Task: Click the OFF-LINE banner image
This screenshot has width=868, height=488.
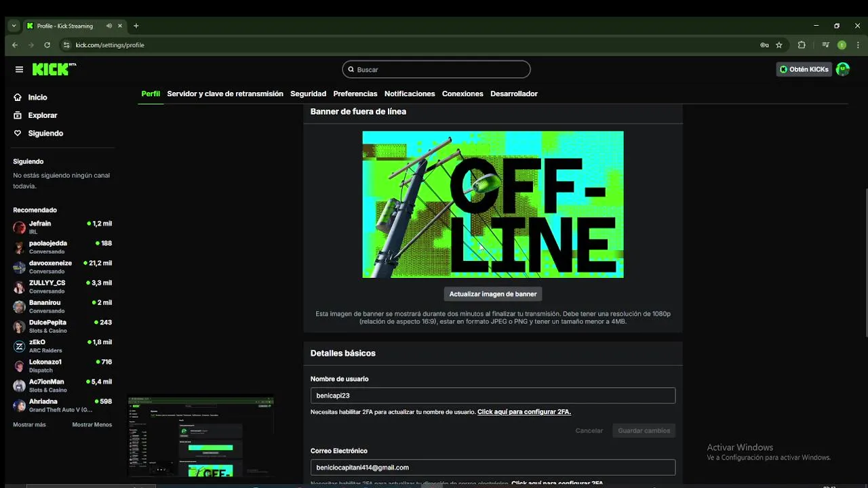Action: point(493,204)
